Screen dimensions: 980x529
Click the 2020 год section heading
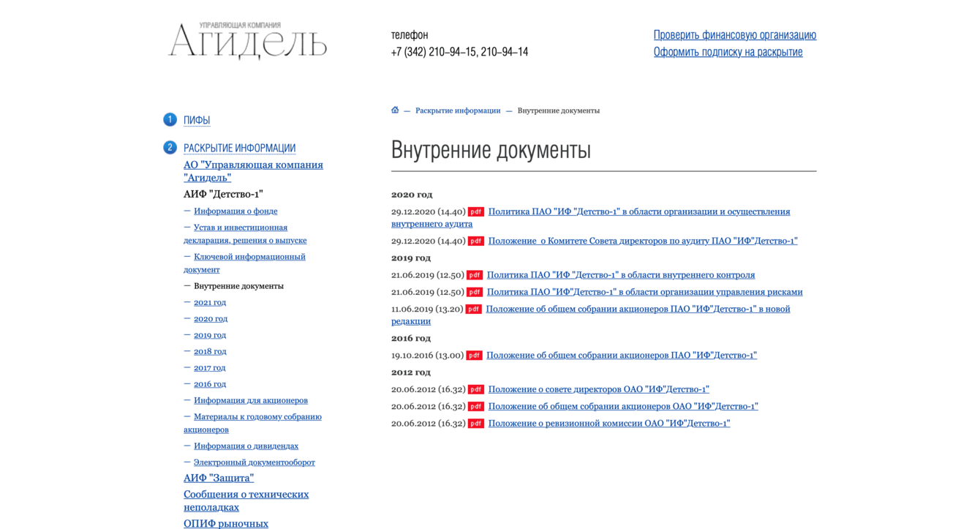click(x=412, y=195)
